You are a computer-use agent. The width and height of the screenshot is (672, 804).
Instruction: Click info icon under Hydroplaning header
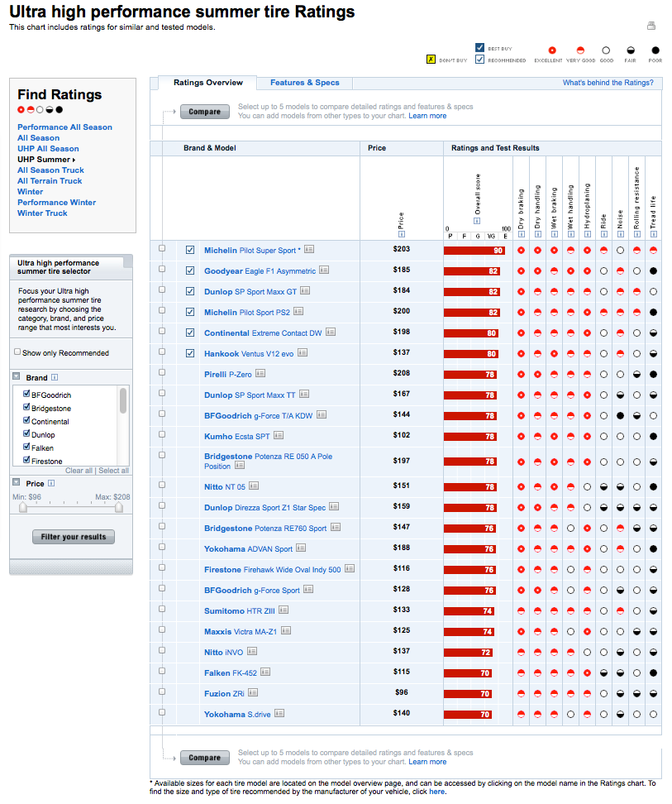click(588, 234)
